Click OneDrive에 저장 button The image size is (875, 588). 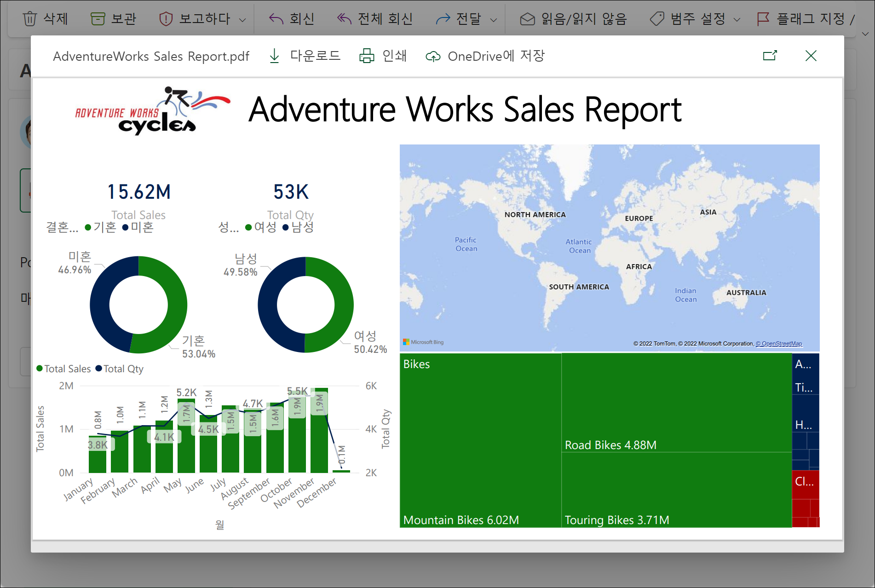tap(496, 56)
